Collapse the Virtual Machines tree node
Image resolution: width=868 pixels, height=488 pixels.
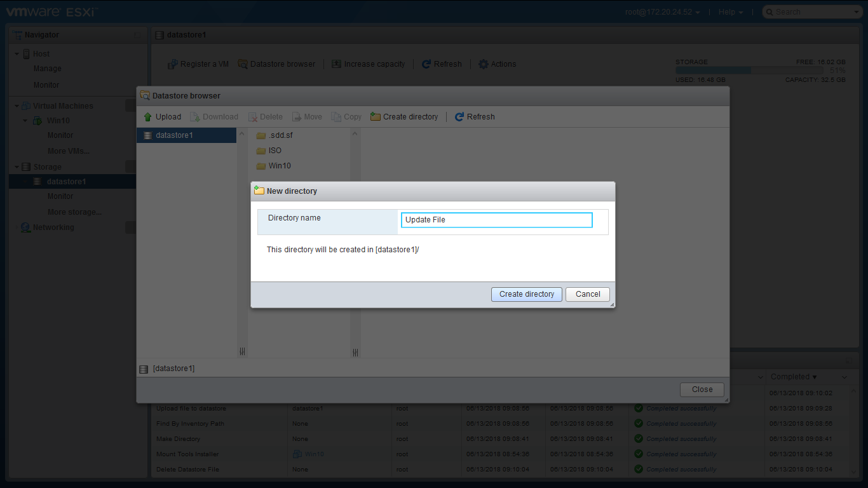pos(17,106)
